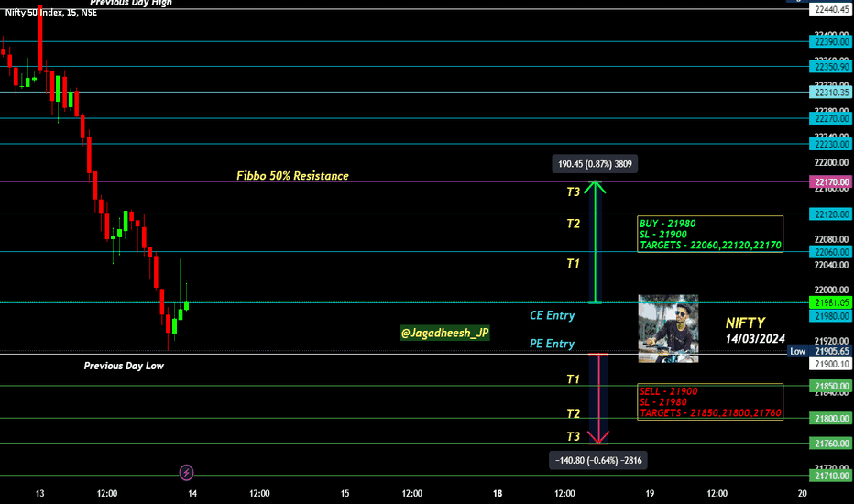Click the T2 label near 21800 line
This screenshot has height=504, width=854.
click(x=573, y=413)
